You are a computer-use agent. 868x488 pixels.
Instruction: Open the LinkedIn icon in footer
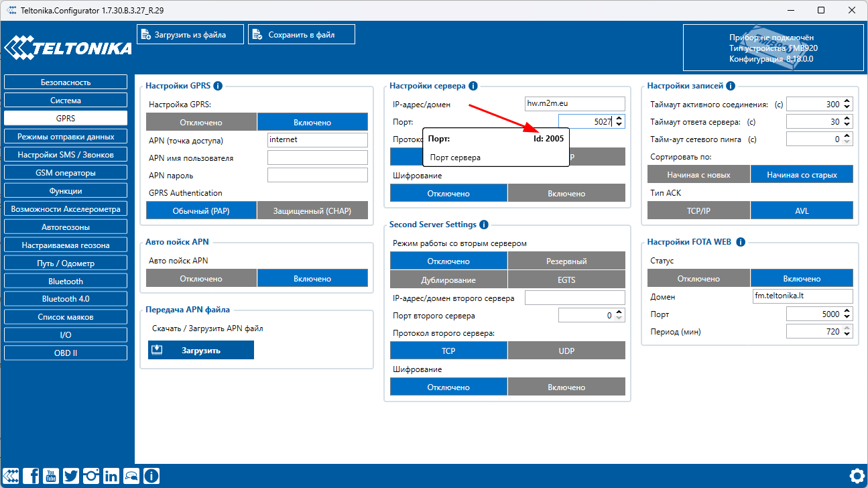pyautogui.click(x=111, y=476)
